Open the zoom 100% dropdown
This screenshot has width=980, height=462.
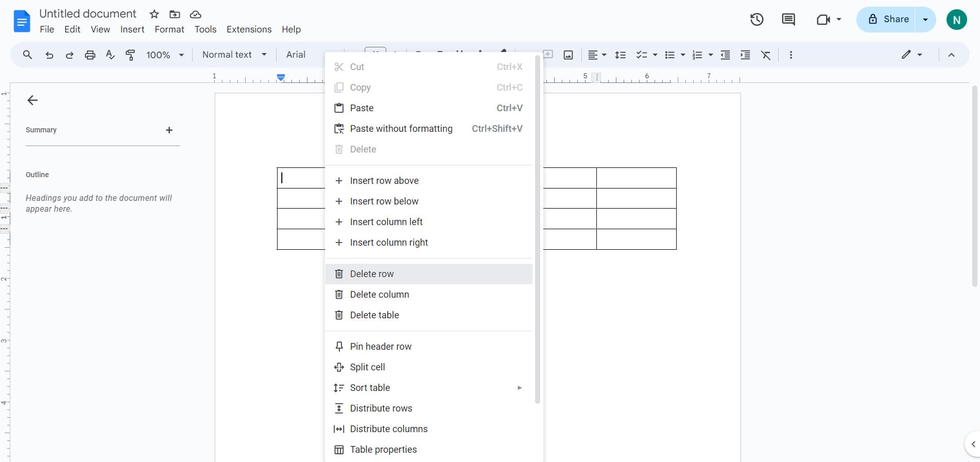click(x=165, y=55)
